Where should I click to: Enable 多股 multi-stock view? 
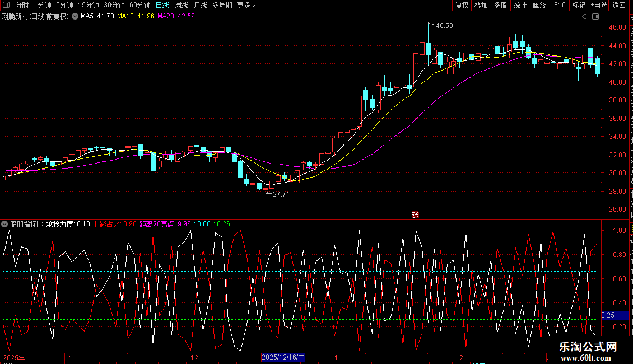point(501,5)
